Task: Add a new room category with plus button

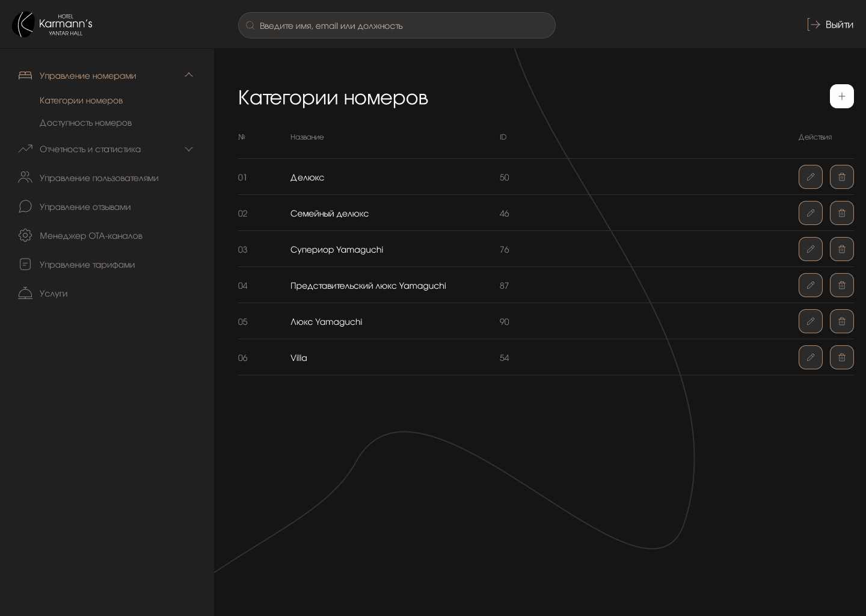Action: tap(841, 96)
